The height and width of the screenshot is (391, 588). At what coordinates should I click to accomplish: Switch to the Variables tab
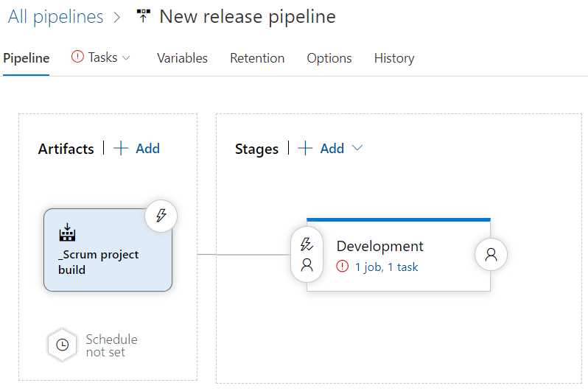[x=182, y=58]
